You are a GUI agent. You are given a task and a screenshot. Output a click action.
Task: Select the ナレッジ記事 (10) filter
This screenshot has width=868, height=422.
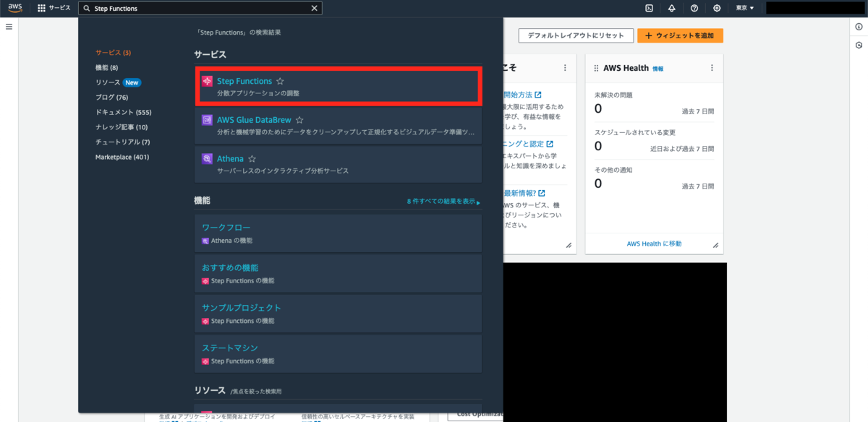122,127
